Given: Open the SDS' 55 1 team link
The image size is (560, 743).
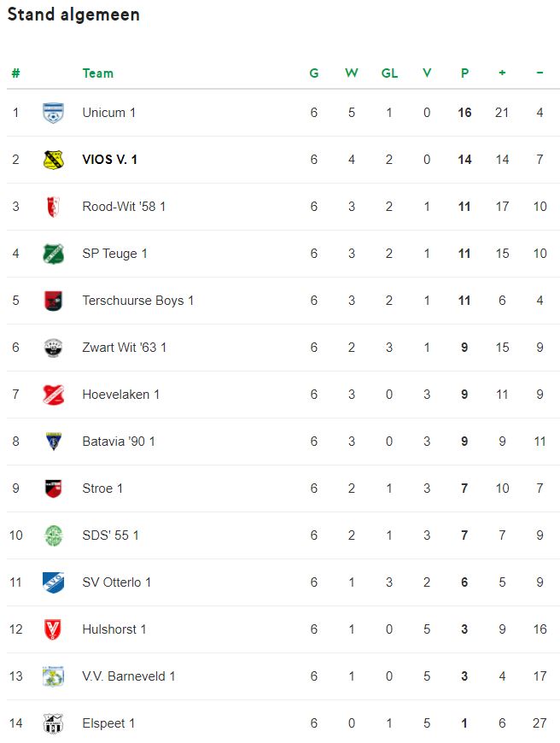Looking at the screenshot, I should pos(110,535).
